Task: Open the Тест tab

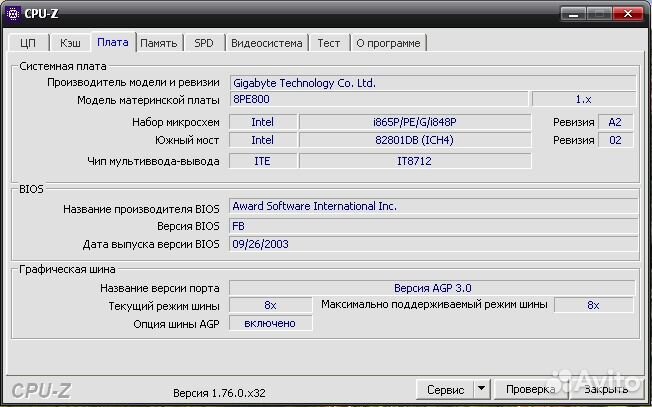Action: [329, 43]
